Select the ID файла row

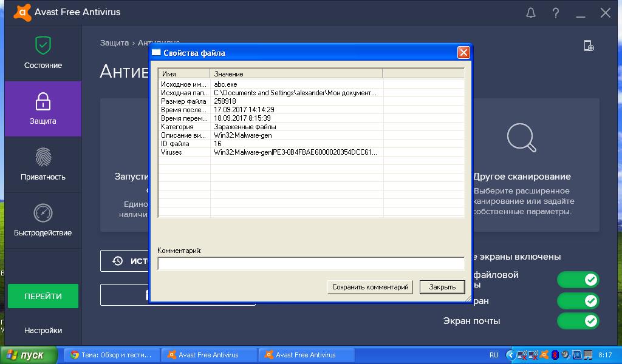coord(311,144)
